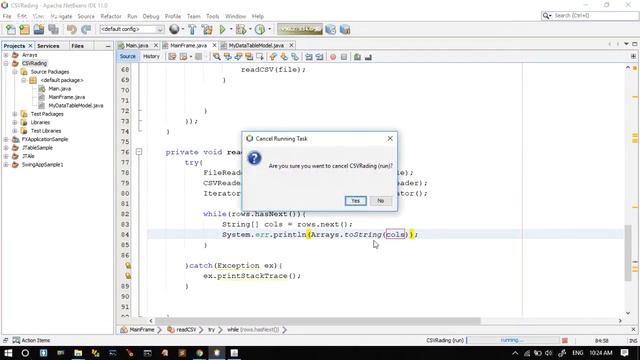640x360 pixels.
Task: Click the Source view button
Action: coord(127,56)
